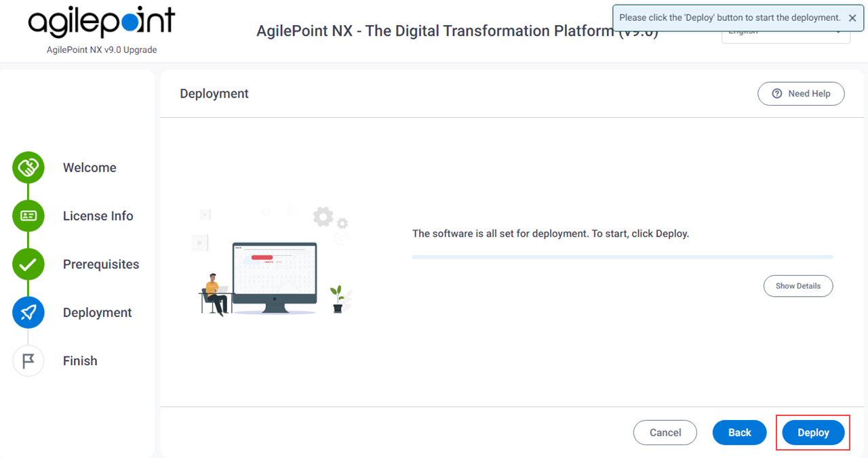Click 'The software is all set' message

[x=551, y=233]
